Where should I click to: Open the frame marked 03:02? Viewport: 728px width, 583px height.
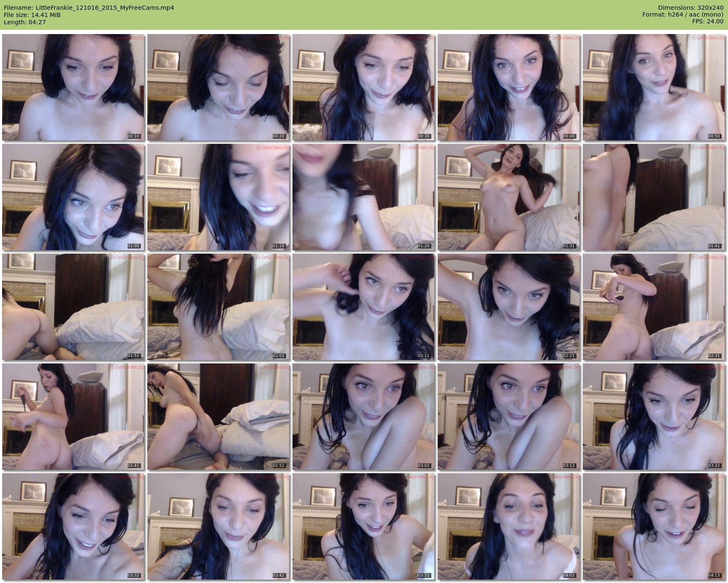(x=364, y=417)
